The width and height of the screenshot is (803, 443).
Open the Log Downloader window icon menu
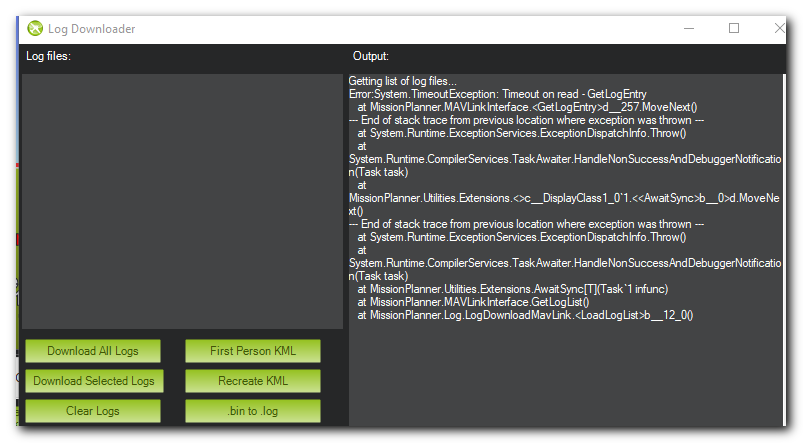(x=35, y=29)
